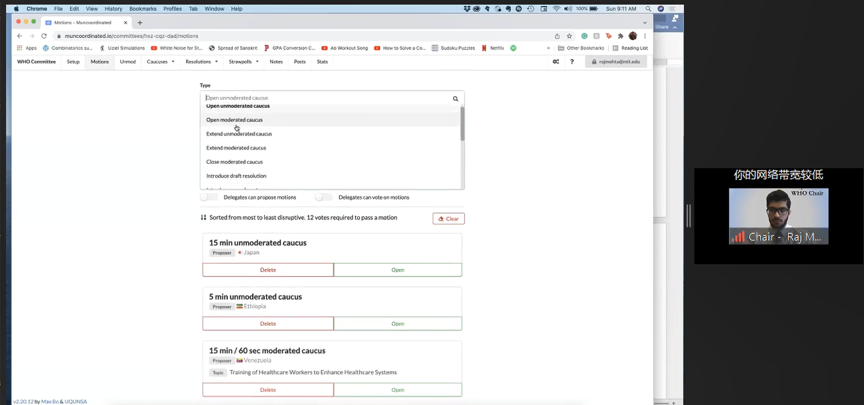Open a new tab with the plus icon

pyautogui.click(x=139, y=23)
